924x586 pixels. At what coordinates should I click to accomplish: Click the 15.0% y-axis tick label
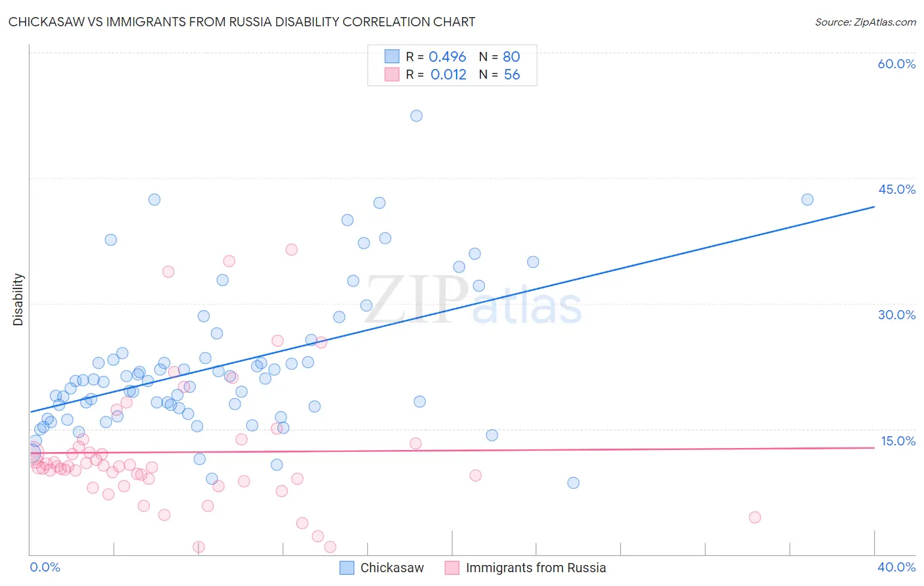click(898, 441)
